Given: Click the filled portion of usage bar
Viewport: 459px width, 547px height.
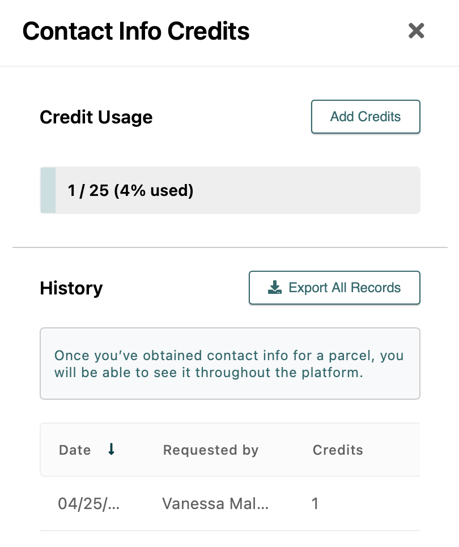Looking at the screenshot, I should (48, 190).
